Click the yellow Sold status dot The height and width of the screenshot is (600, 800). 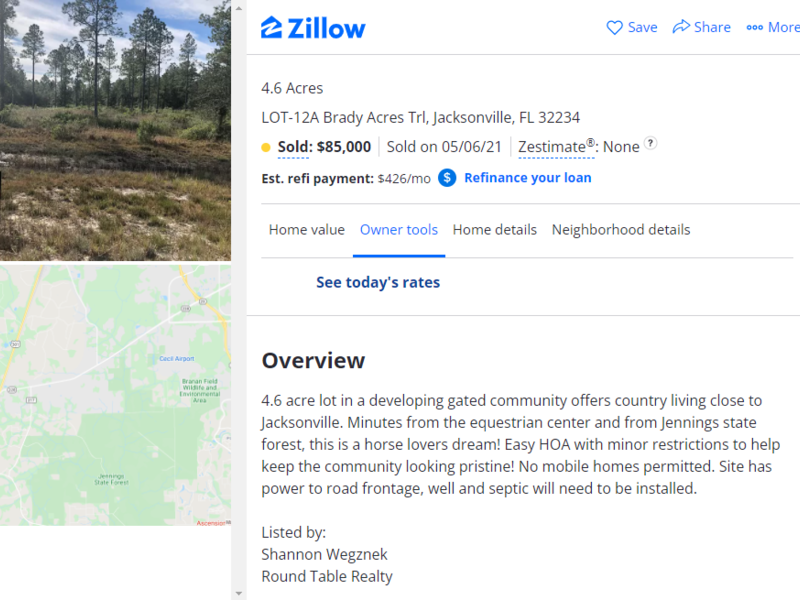(265, 146)
